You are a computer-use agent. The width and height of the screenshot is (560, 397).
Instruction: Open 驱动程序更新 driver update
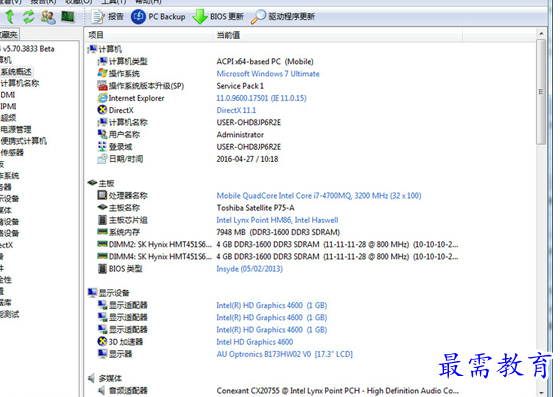click(x=282, y=16)
